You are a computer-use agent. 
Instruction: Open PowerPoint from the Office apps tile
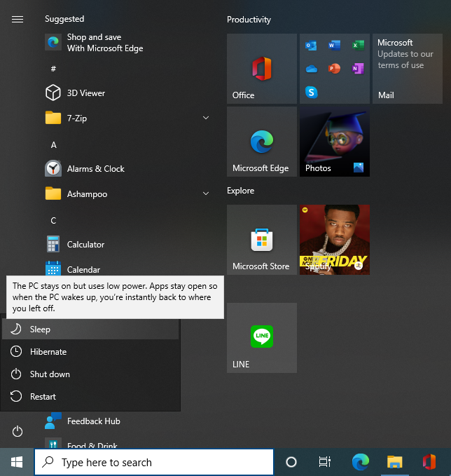point(334,69)
